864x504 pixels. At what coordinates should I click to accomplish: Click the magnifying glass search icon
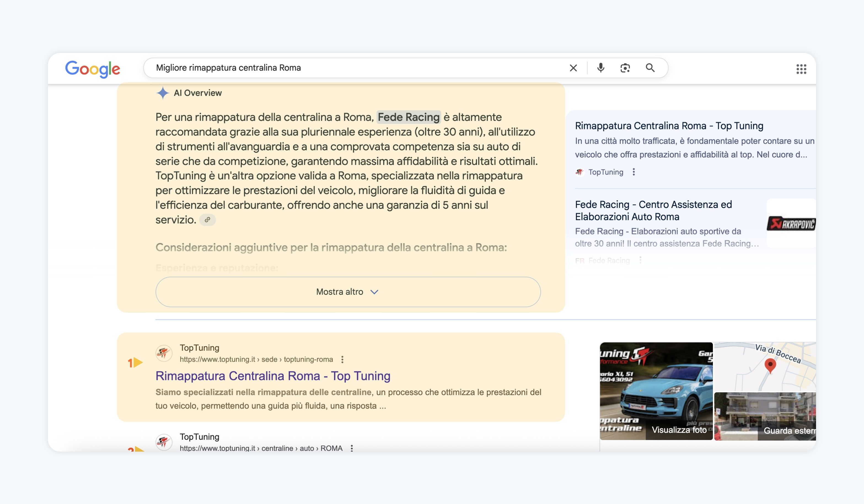click(650, 68)
